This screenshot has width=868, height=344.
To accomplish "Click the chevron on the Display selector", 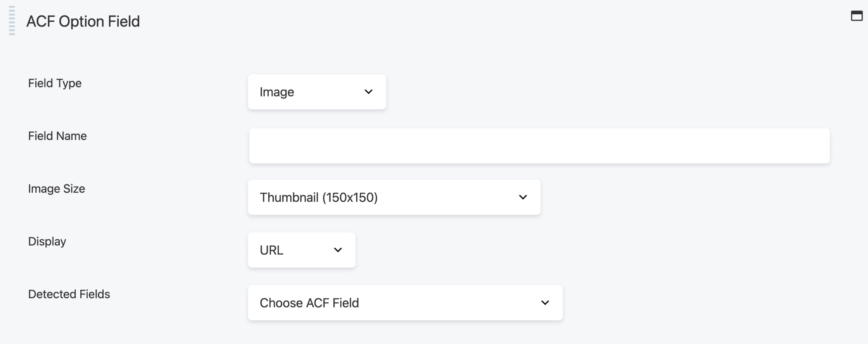I will tap(337, 250).
